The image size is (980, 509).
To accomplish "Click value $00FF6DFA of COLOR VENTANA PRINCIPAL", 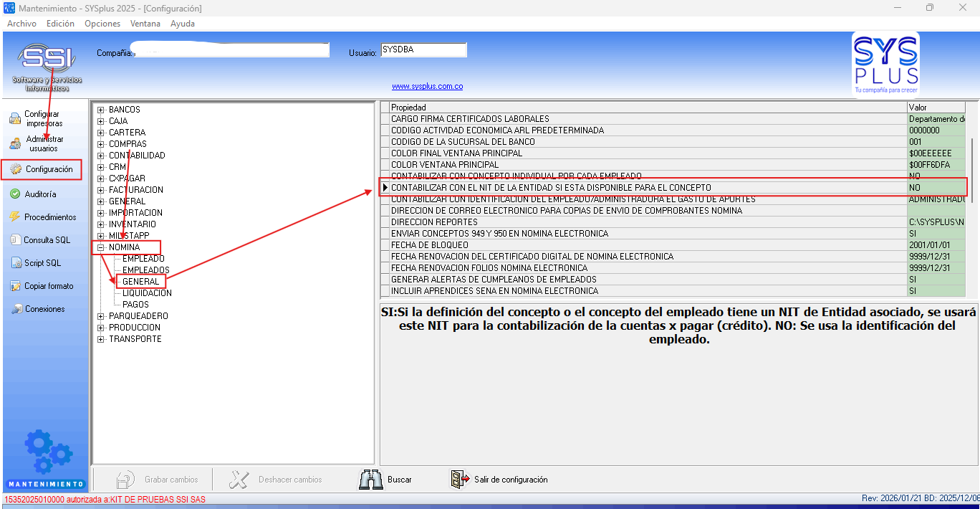I will pos(936,165).
